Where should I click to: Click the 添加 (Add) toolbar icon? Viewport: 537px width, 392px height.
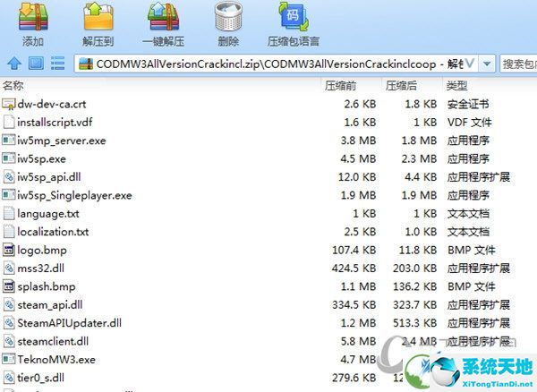click(x=33, y=18)
